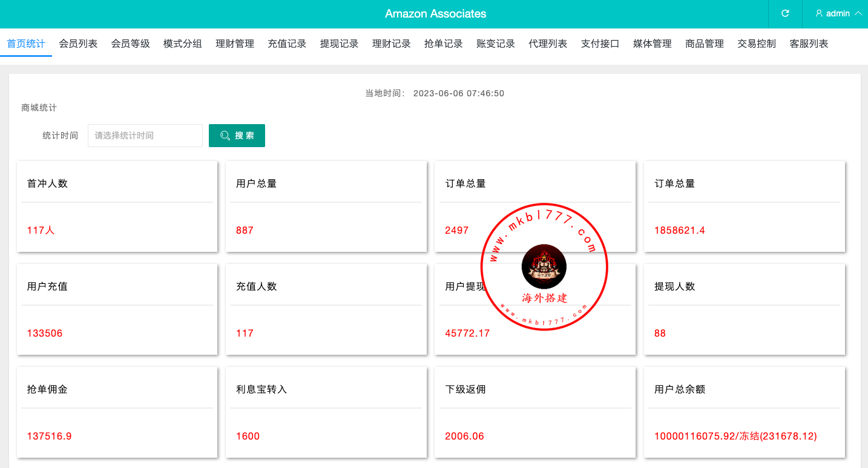Open the 商品管理 tab
The height and width of the screenshot is (468, 868).
705,44
